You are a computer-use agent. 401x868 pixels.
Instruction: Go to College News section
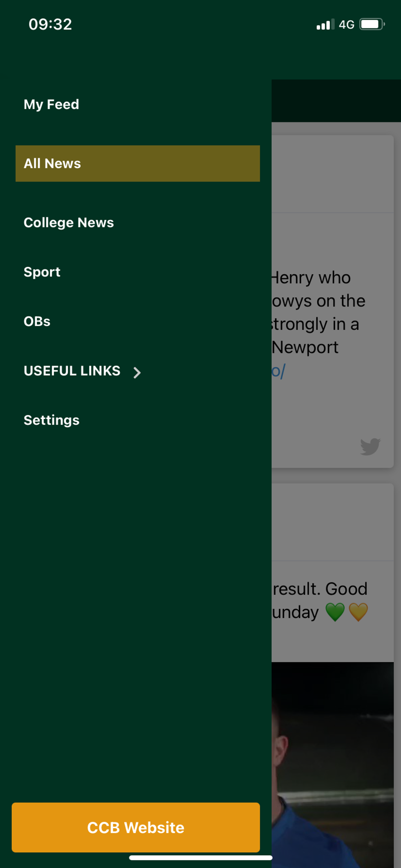69,223
